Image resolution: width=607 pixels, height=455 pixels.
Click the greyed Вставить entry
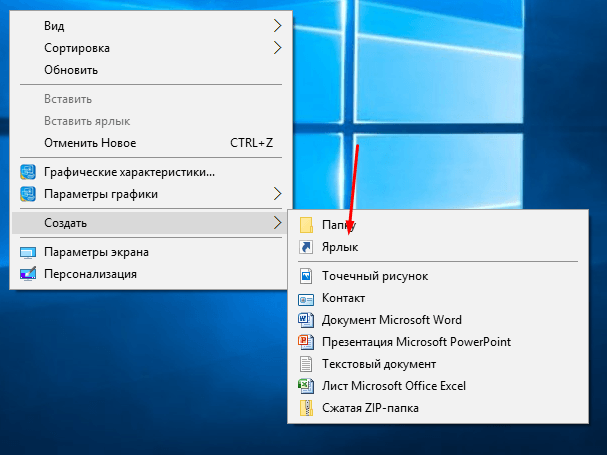pyautogui.click(x=151, y=99)
